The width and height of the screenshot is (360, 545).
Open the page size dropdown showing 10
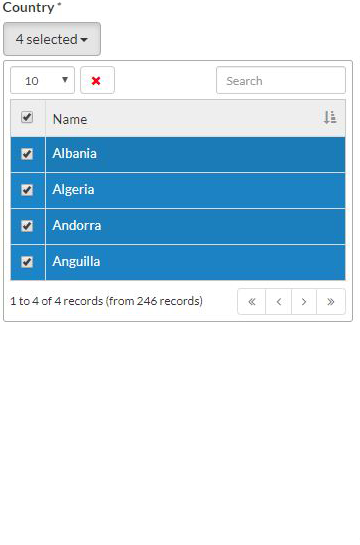pos(42,80)
